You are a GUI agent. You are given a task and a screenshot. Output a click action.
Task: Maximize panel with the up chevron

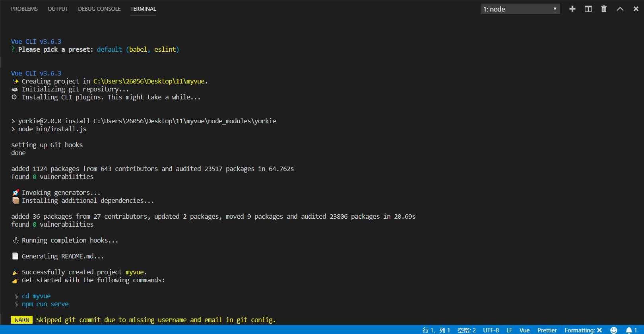[620, 9]
